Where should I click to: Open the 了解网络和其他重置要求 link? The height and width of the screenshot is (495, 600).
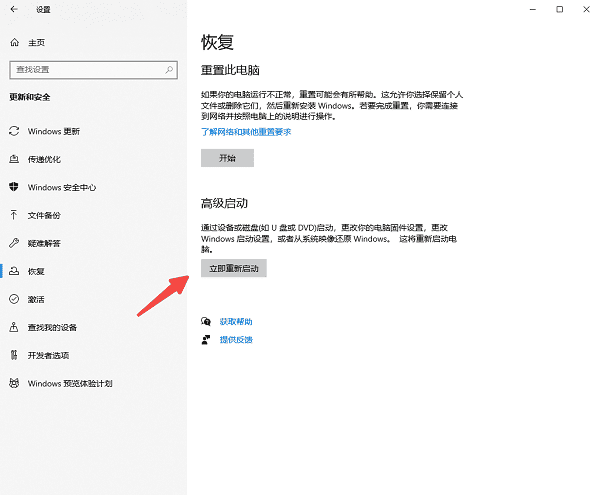(246, 131)
